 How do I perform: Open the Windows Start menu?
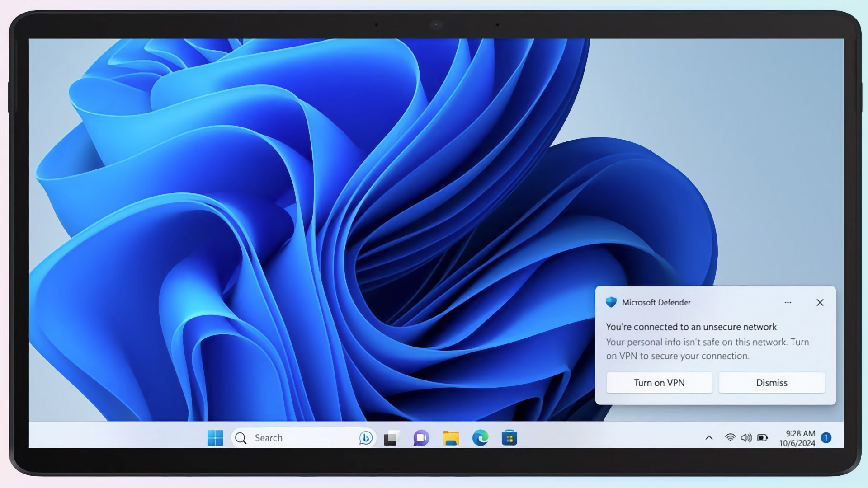coord(215,438)
